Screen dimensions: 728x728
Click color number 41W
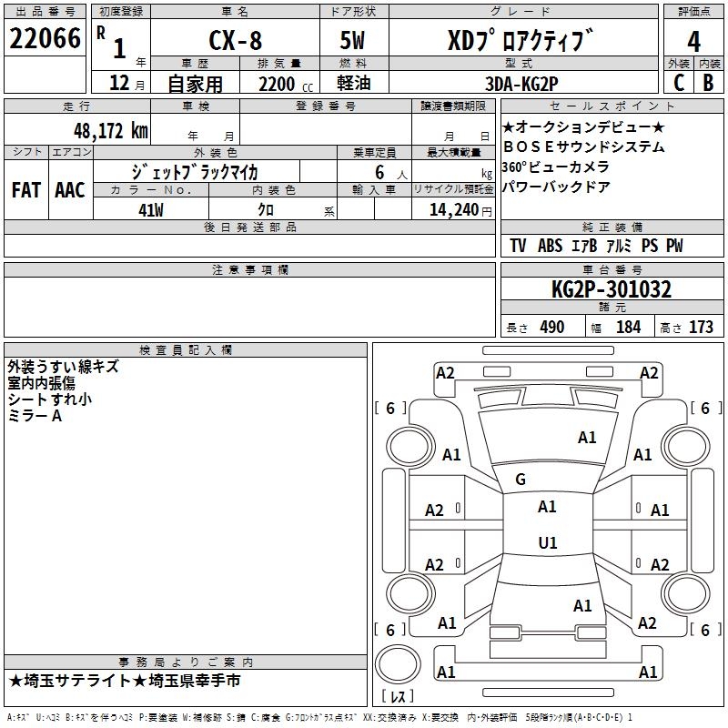pos(151,210)
